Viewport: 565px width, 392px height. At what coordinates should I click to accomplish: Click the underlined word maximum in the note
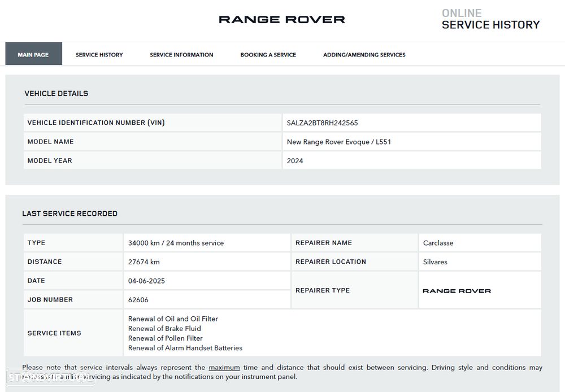(224, 368)
